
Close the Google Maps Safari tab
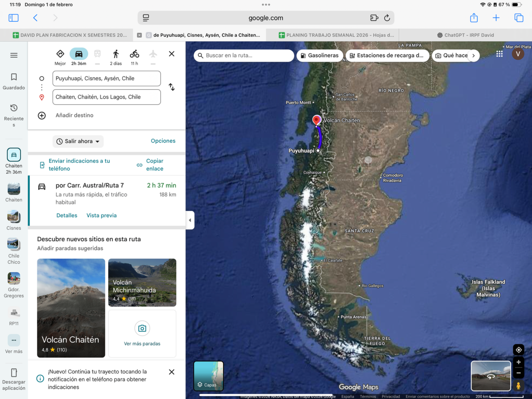tap(139, 35)
